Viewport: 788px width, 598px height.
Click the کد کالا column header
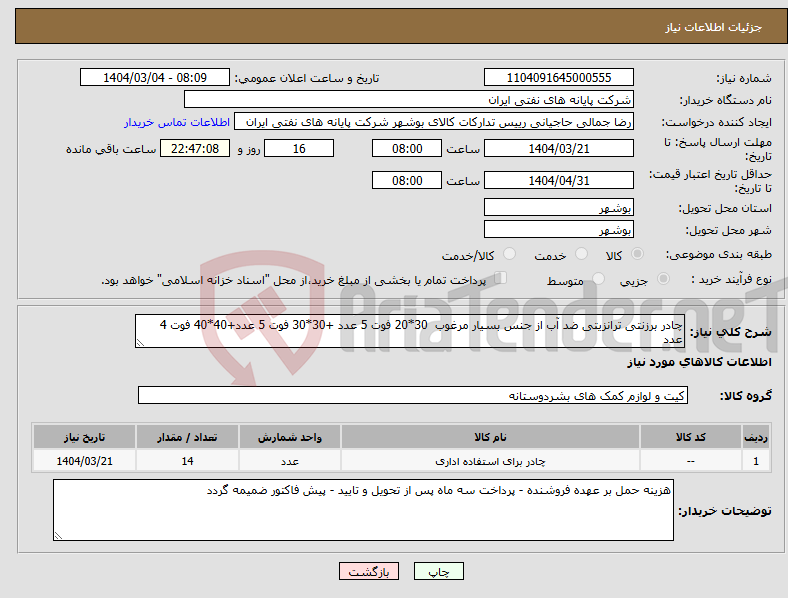(691, 437)
